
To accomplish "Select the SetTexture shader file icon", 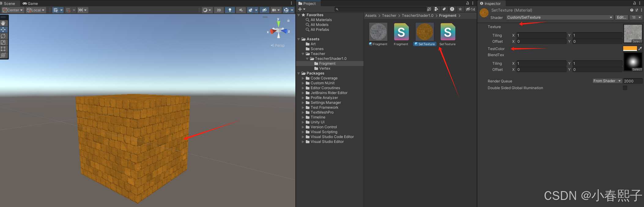I will (x=448, y=32).
